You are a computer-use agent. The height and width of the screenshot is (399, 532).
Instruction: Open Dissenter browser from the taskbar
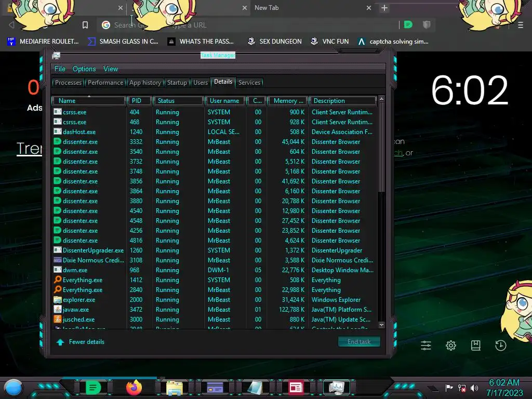tap(94, 388)
